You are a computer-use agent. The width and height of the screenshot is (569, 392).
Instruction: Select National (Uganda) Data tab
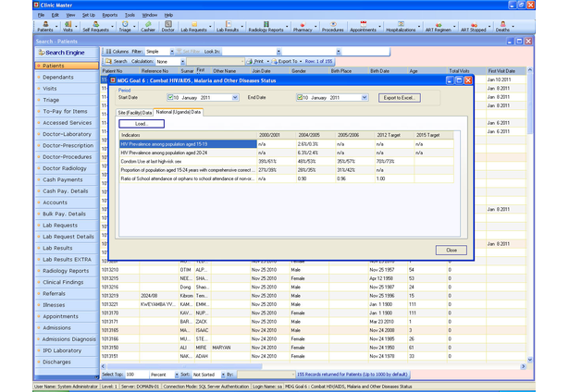pyautogui.click(x=179, y=112)
